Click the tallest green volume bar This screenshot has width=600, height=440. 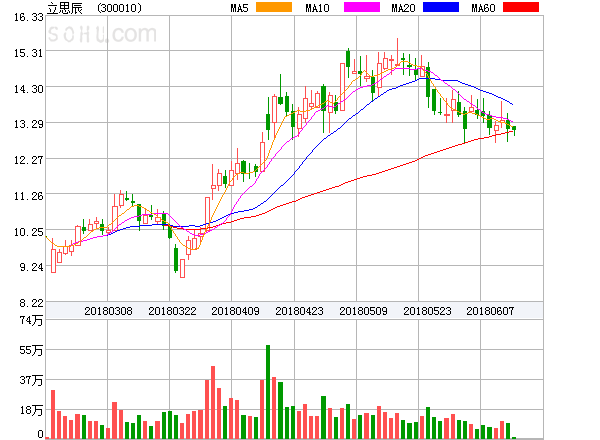[x=268, y=392]
